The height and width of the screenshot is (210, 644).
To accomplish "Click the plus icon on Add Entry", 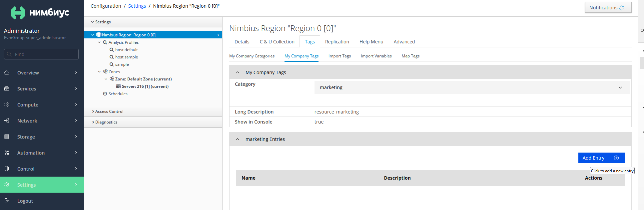I will point(616,158).
